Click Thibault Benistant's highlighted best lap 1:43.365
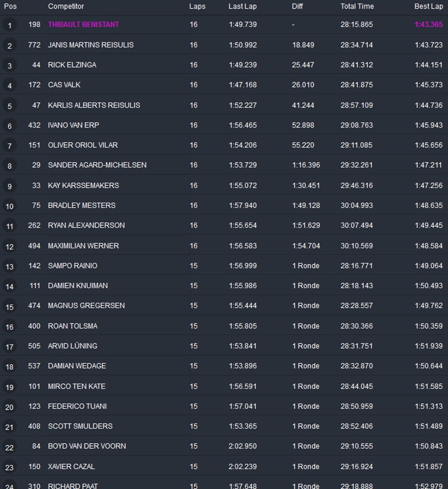The height and width of the screenshot is (489, 448). click(428, 25)
